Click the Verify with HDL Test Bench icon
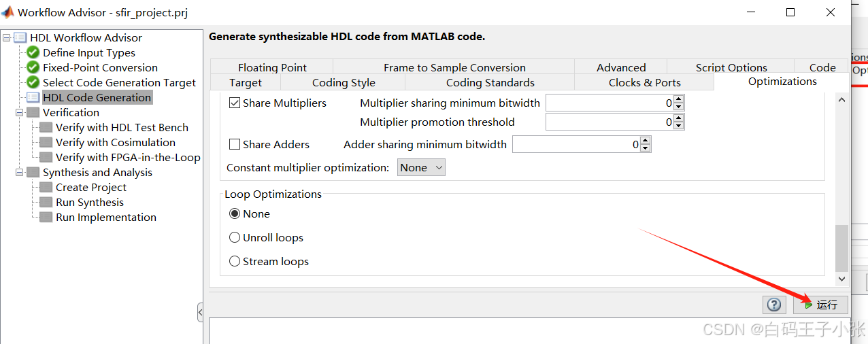 click(x=46, y=127)
